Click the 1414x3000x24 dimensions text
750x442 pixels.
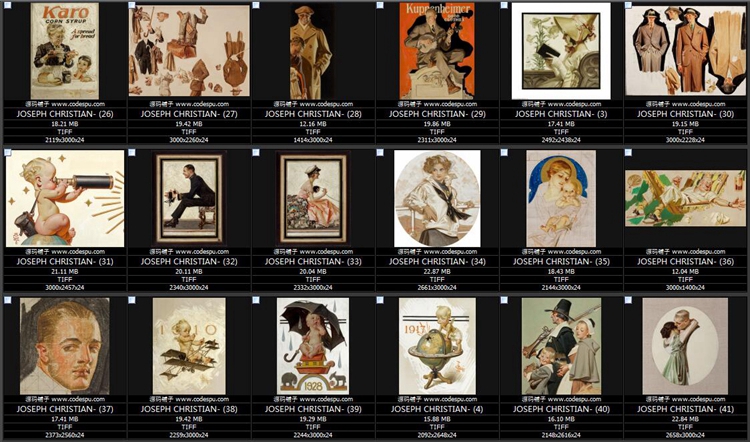313,140
